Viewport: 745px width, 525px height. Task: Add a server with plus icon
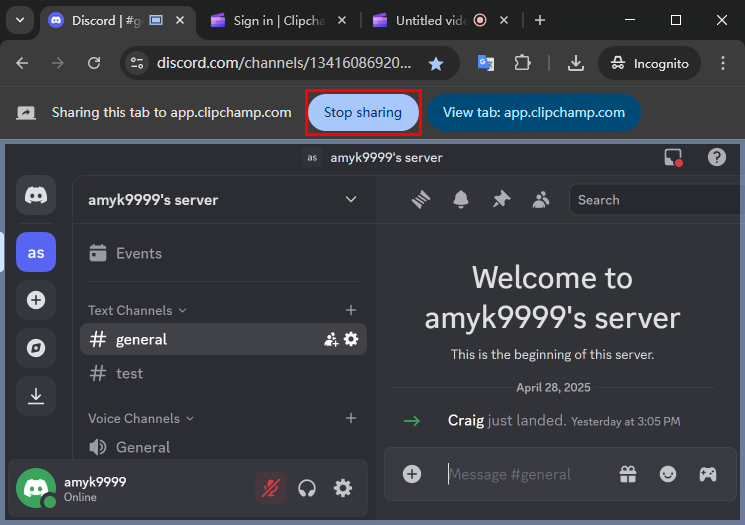(36, 300)
